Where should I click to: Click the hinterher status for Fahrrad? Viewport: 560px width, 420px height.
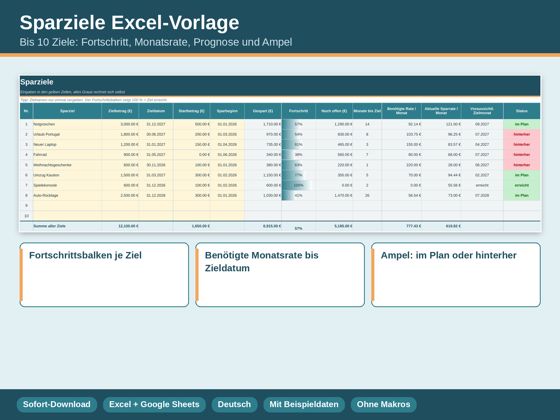522,155
